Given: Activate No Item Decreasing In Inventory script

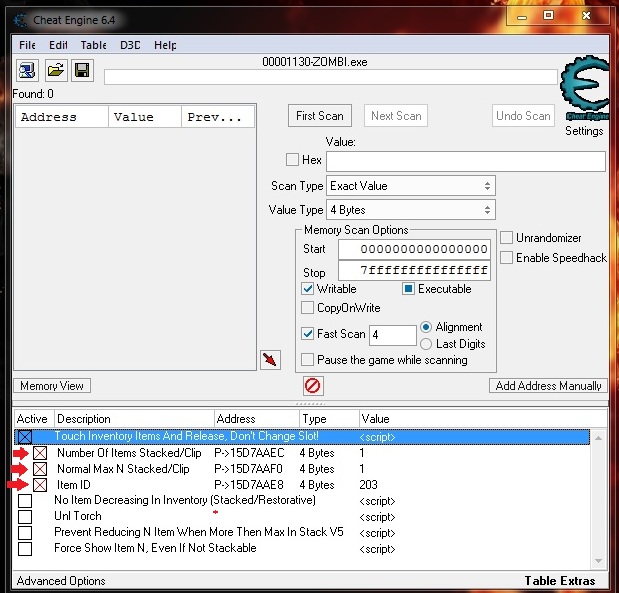Looking at the screenshot, I should [x=25, y=501].
